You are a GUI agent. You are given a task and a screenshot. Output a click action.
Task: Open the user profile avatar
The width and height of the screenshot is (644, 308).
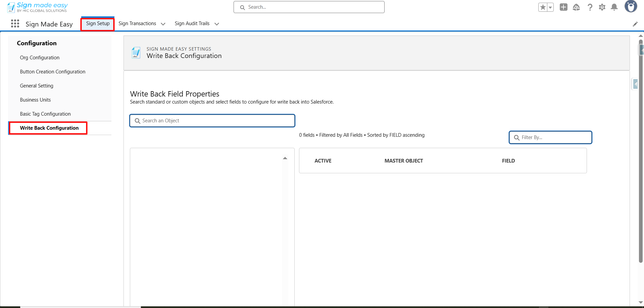tap(631, 6)
